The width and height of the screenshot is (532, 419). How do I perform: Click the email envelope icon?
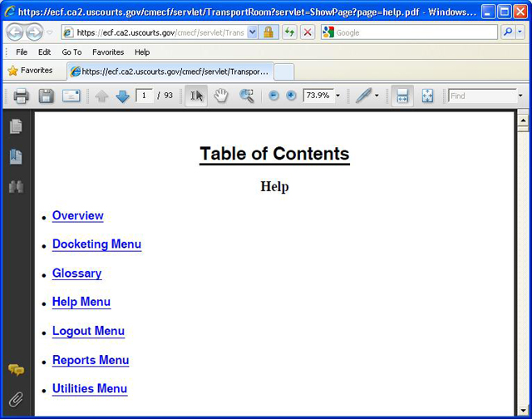coord(71,96)
